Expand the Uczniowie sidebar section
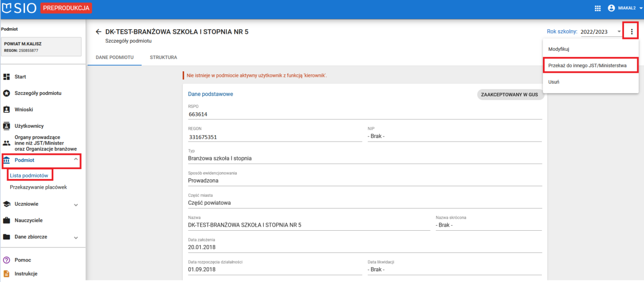 pos(76,205)
